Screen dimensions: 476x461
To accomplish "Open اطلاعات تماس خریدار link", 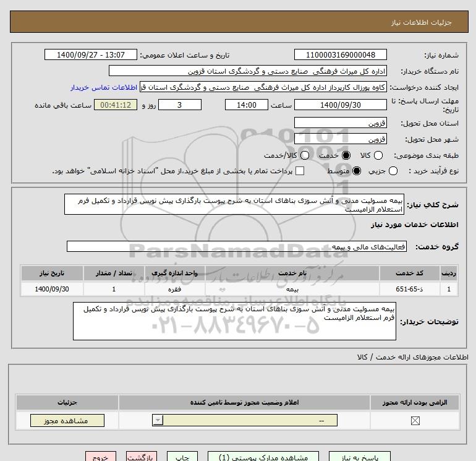I will pyautogui.click(x=104, y=87).
